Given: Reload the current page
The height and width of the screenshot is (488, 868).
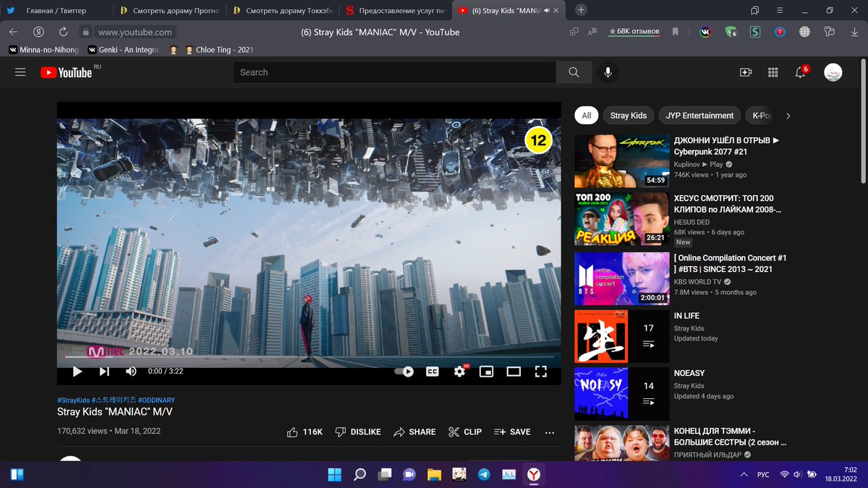Looking at the screenshot, I should (x=63, y=32).
